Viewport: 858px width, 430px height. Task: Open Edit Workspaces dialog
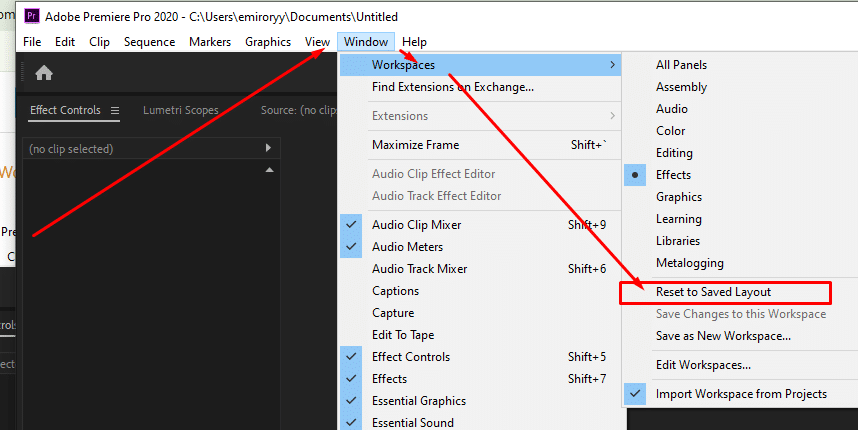[703, 365]
